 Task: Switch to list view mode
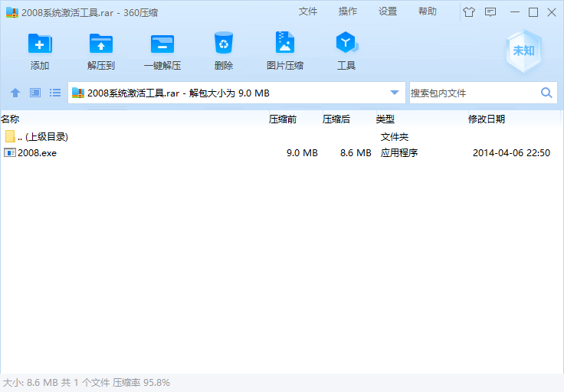55,93
